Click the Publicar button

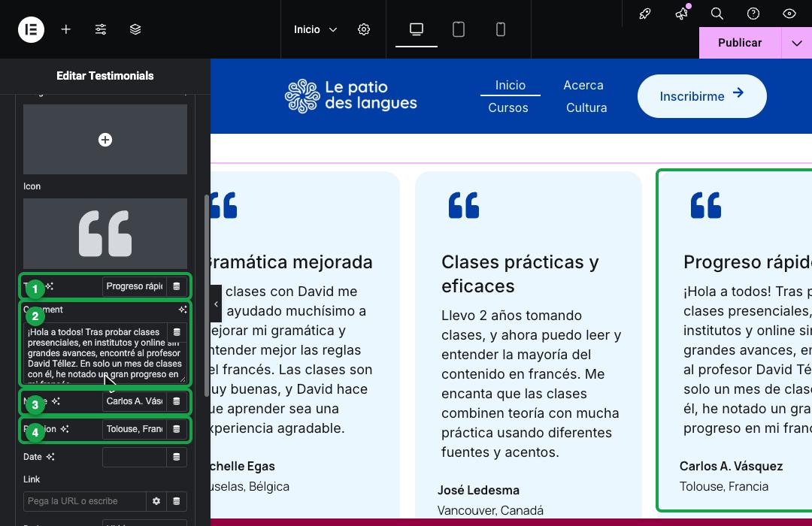[x=740, y=43]
